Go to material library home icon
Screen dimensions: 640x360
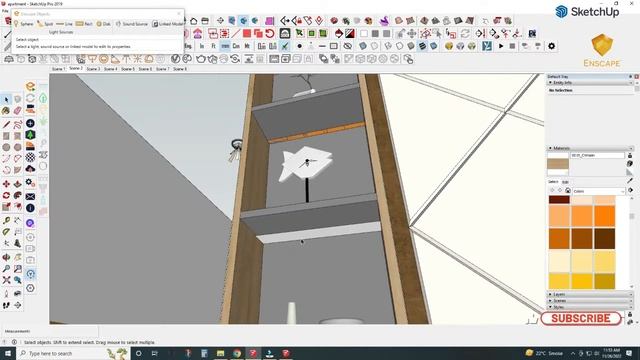coord(567,191)
